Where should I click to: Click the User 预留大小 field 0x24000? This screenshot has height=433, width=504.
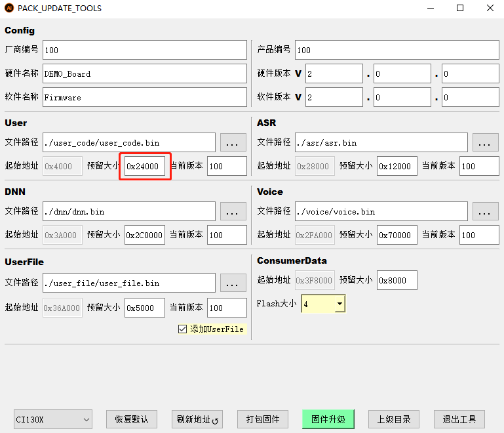145,166
